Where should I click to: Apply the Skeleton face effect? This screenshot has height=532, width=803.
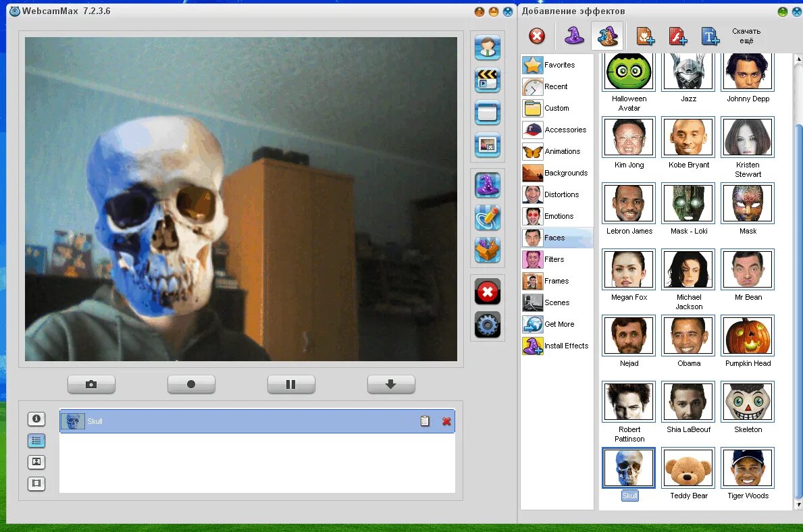(x=748, y=402)
